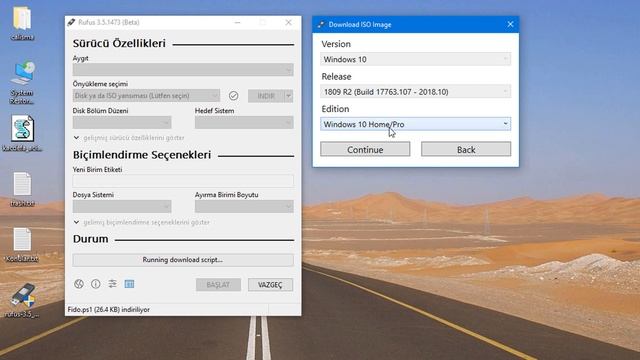The image size is (640, 360).
Task: Click the Rufus language globe icon
Action: point(79,284)
